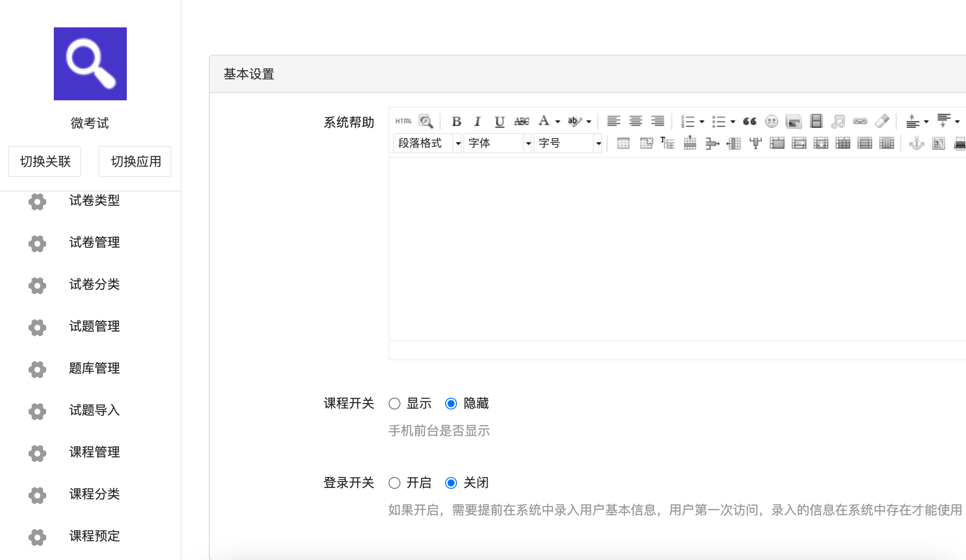Merge selected table cells icon

(x=777, y=143)
